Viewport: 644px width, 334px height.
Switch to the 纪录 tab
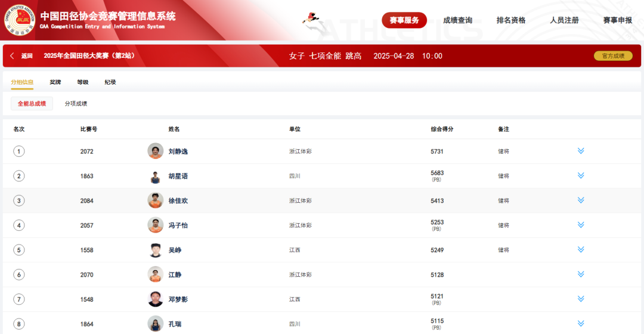point(110,82)
